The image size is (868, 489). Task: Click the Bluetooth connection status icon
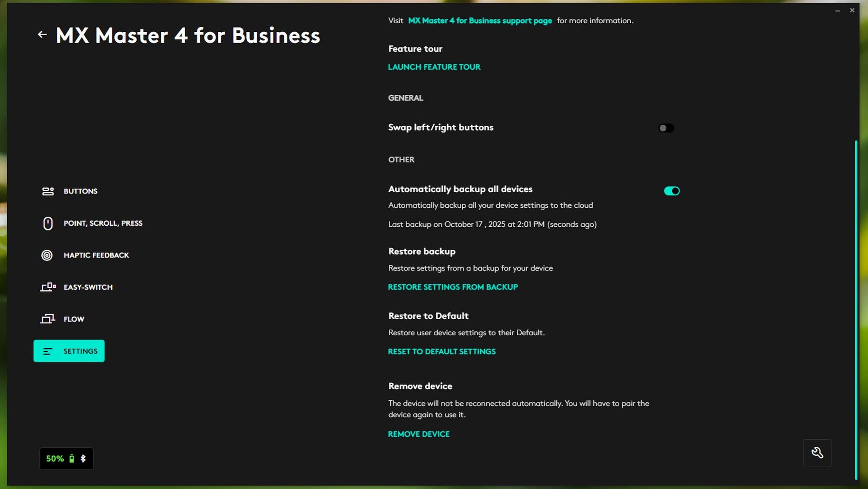[x=83, y=459]
